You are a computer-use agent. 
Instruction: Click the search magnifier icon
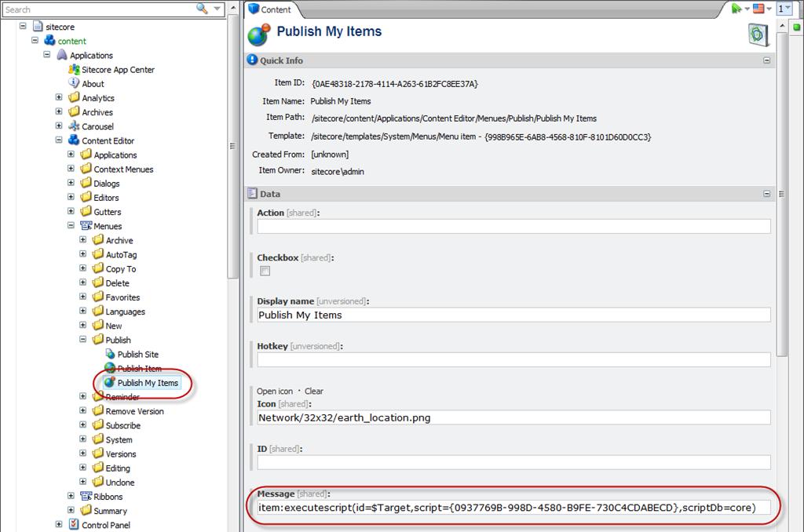[202, 9]
